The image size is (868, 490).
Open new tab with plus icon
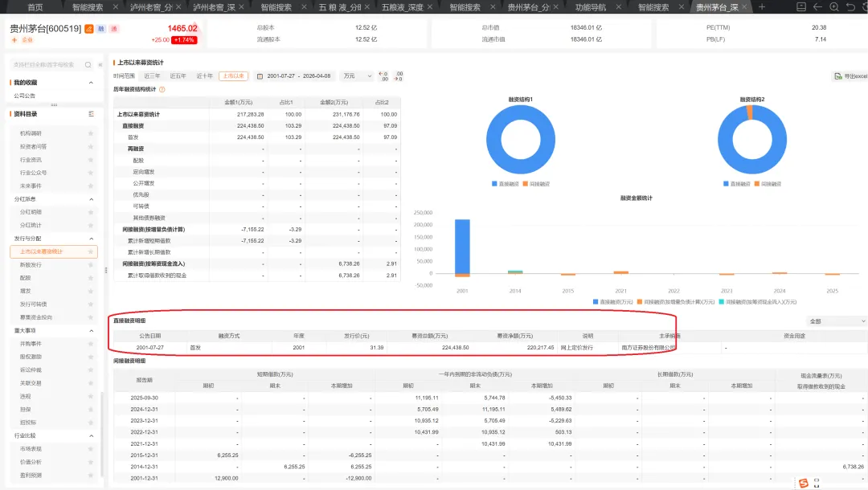pos(762,7)
